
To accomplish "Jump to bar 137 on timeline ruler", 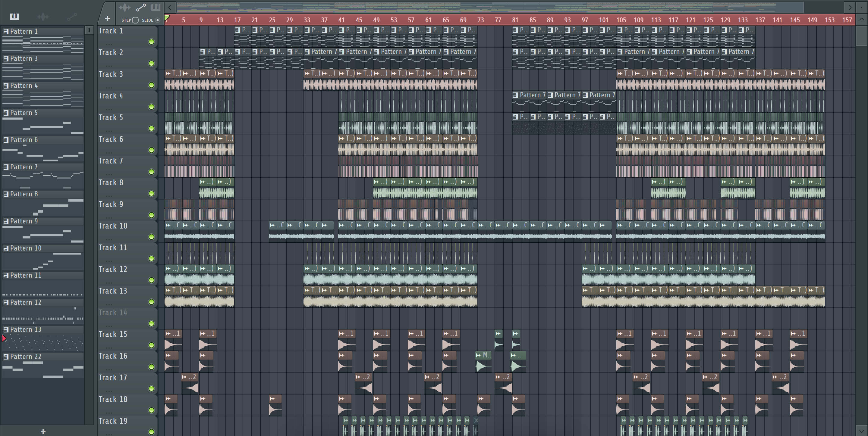I will click(x=760, y=20).
